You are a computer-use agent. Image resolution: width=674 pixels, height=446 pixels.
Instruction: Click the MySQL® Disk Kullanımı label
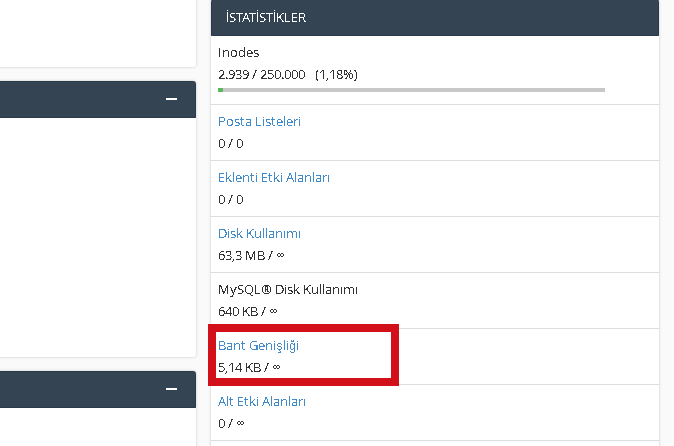click(288, 290)
